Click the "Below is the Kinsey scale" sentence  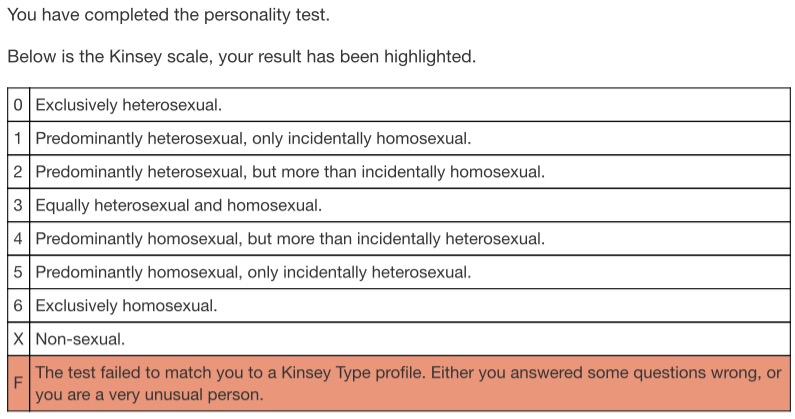[241, 57]
